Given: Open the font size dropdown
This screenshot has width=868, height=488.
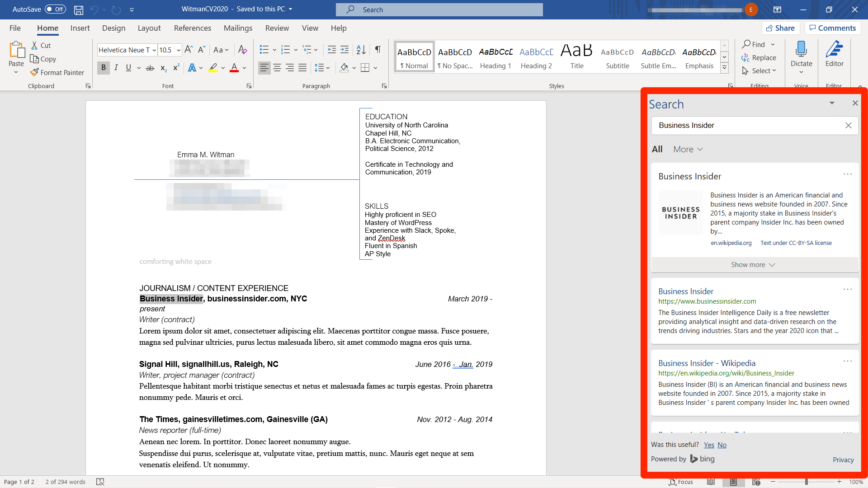Looking at the screenshot, I should click(179, 50).
